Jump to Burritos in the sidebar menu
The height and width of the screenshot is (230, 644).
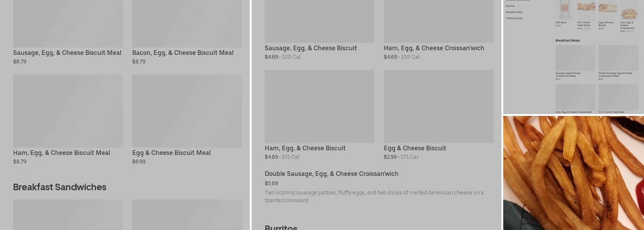[510, 6]
